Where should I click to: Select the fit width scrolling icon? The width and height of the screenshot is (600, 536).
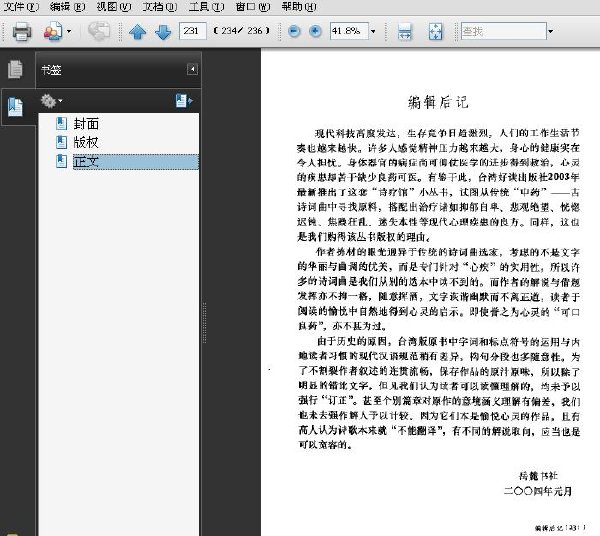(404, 31)
